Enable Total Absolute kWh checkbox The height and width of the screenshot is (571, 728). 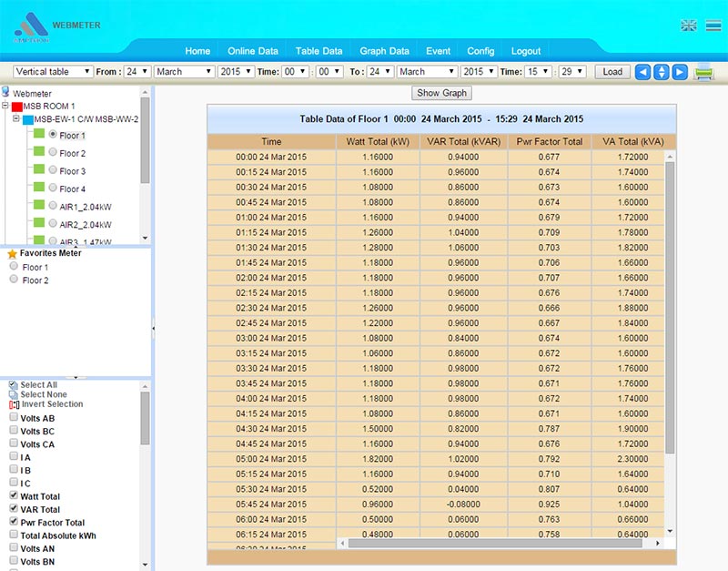[14, 535]
